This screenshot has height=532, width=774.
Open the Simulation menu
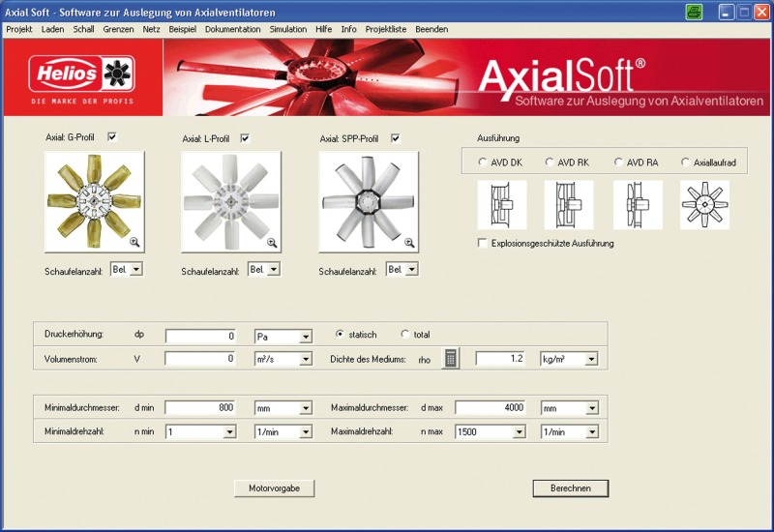point(287,29)
